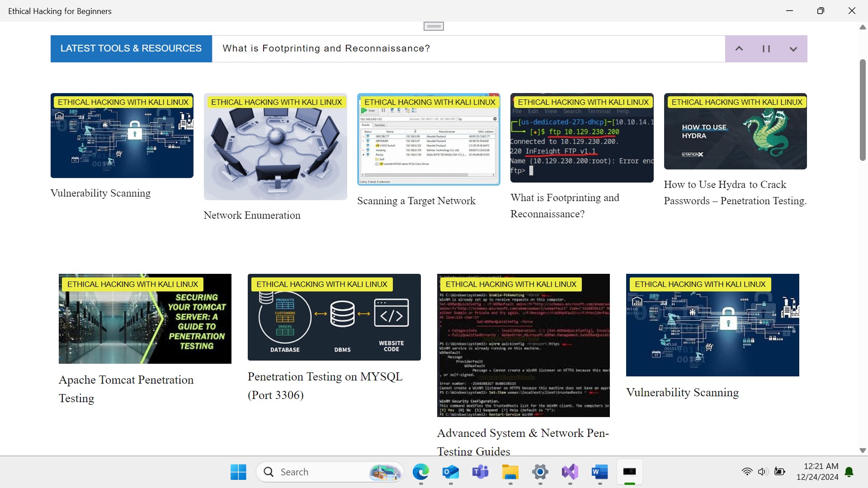Open File Explorer from taskbar

click(510, 472)
